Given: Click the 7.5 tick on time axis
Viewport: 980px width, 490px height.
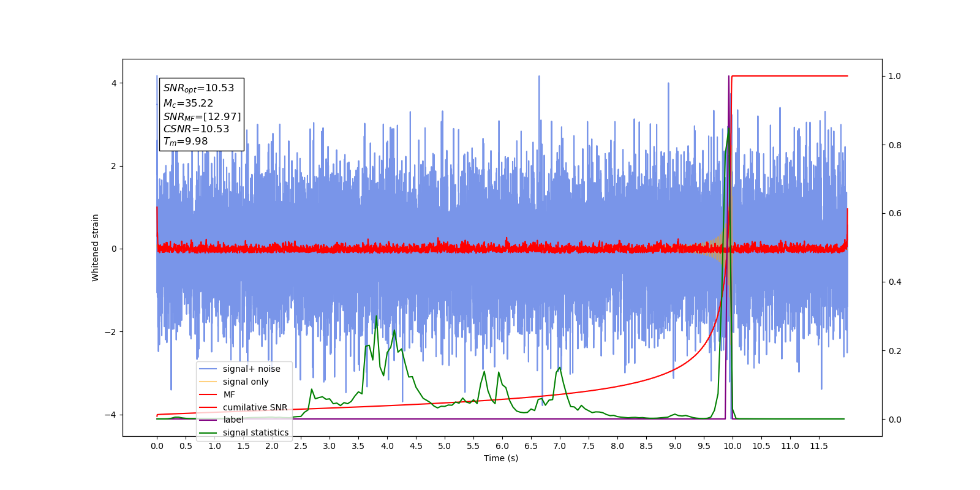Looking at the screenshot, I should point(589,446).
